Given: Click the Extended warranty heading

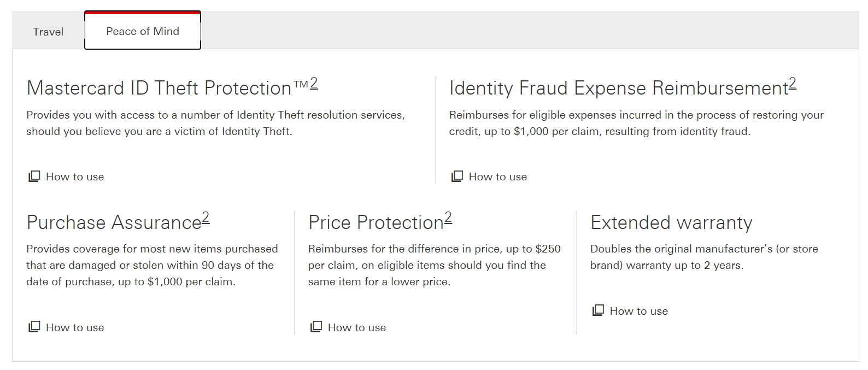Looking at the screenshot, I should pyautogui.click(x=671, y=222).
